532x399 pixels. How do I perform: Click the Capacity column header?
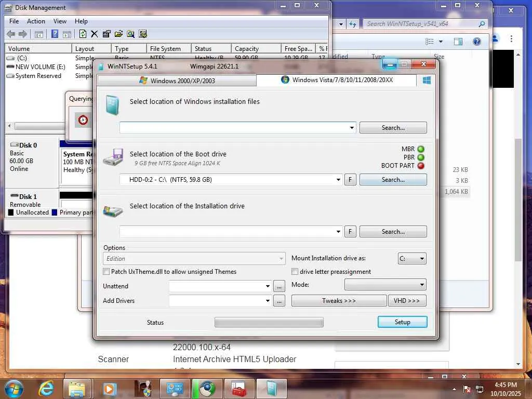click(x=256, y=48)
